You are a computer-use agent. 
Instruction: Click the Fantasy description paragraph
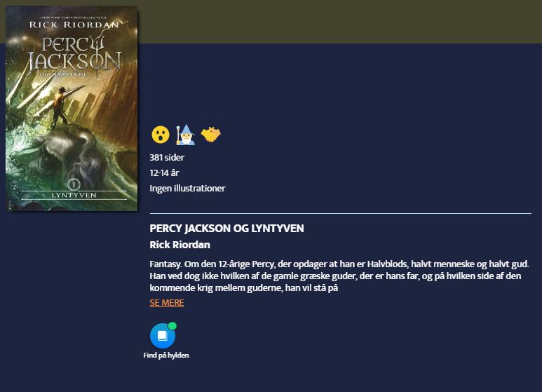pos(339,276)
